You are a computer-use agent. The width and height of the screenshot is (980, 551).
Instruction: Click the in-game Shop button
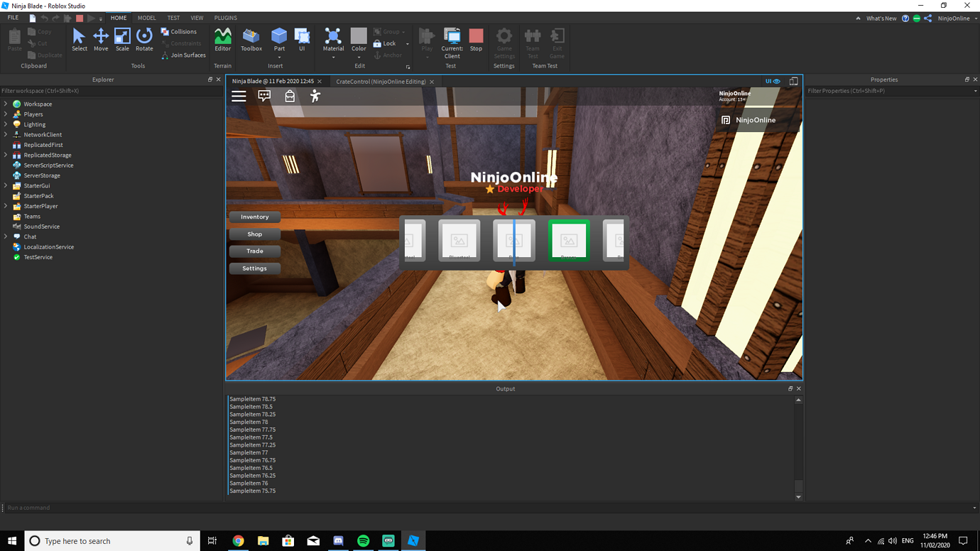[255, 234]
